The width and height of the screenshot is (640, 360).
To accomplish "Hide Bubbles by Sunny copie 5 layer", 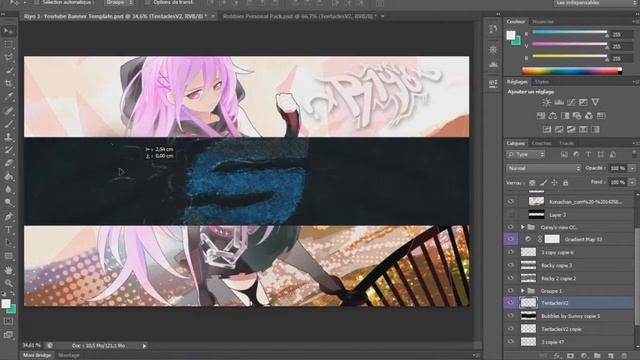I will (511, 316).
